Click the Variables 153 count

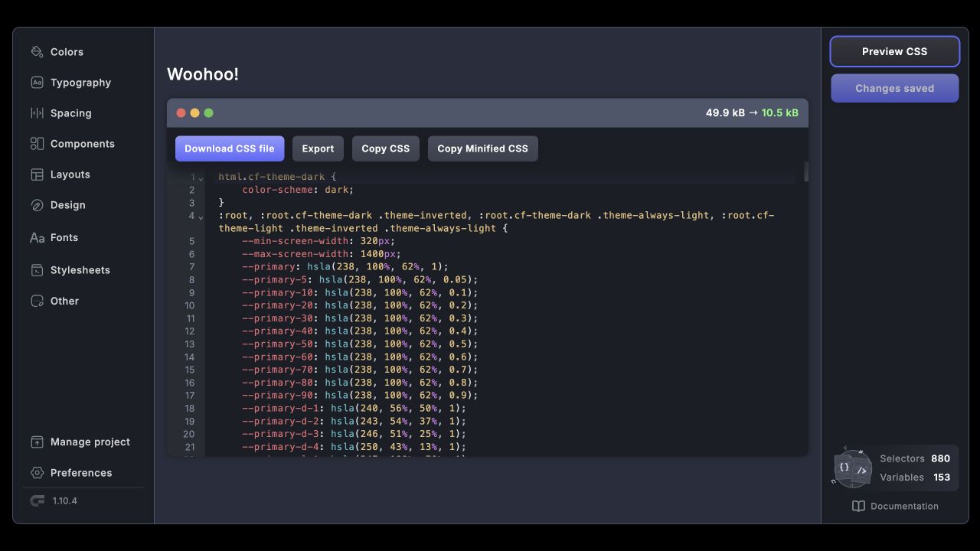point(915,477)
